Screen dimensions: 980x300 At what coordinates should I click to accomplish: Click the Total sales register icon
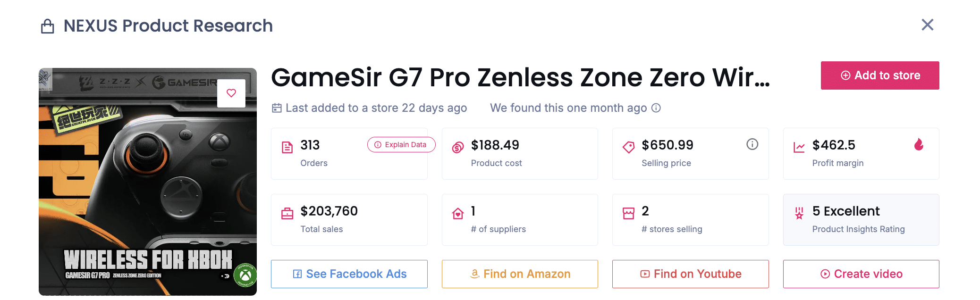coord(287,214)
